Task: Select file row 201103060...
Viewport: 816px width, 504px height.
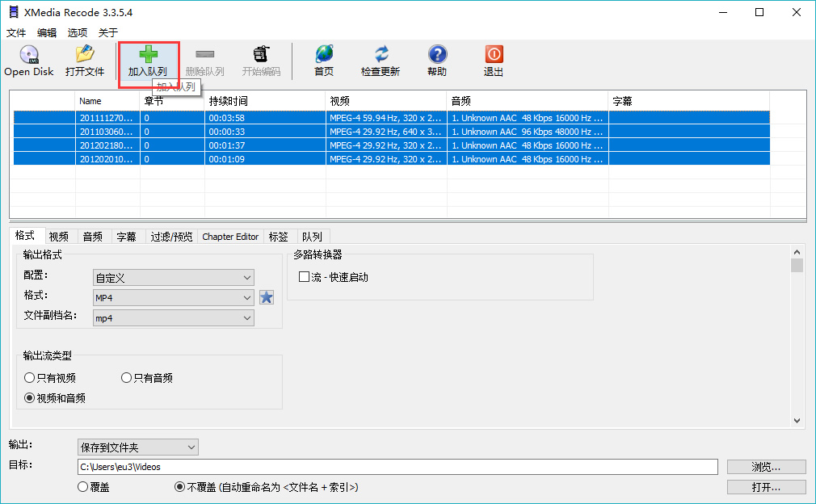Action: coord(391,132)
